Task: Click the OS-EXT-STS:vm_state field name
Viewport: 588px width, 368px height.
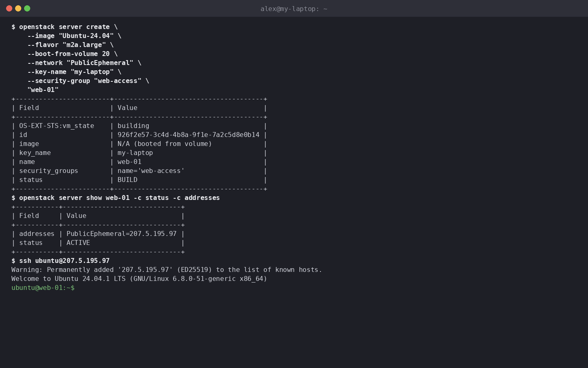Action: pos(57,126)
